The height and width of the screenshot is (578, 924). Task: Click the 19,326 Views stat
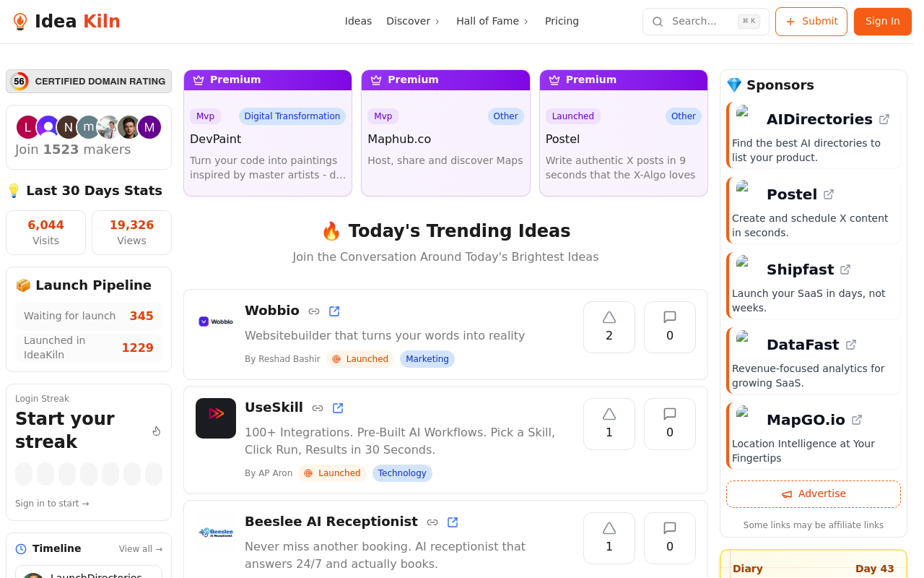tap(131, 233)
